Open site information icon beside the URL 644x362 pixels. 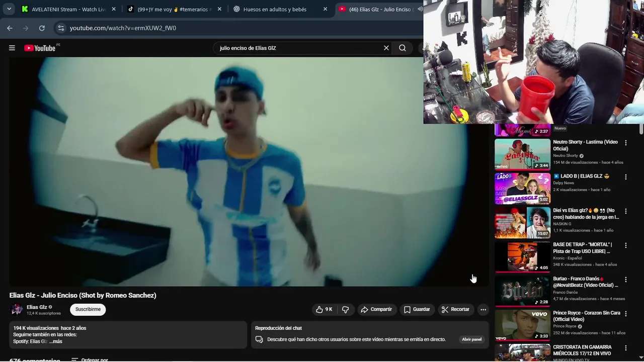60,28
